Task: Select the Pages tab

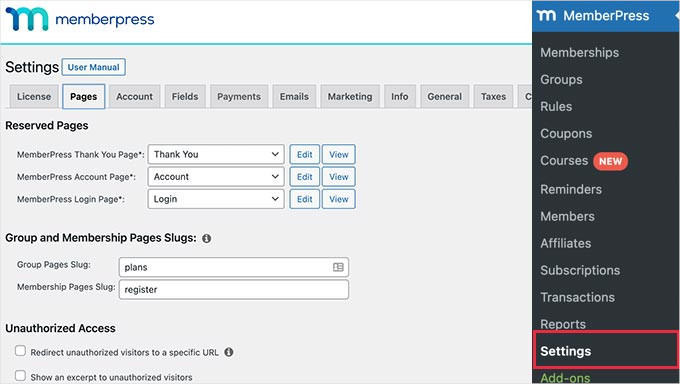Action: 84,96
